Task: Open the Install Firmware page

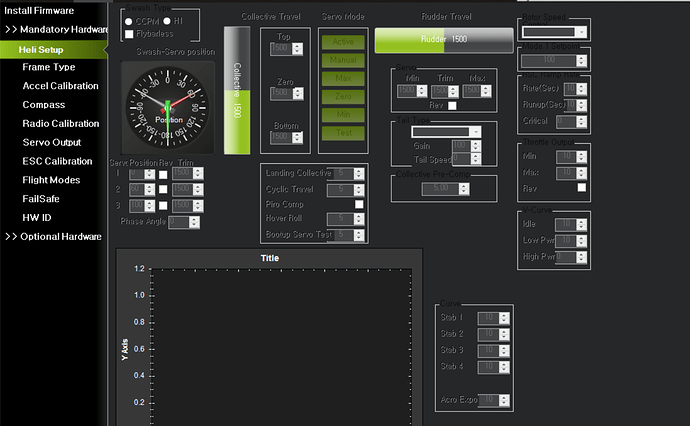Action: (x=39, y=11)
